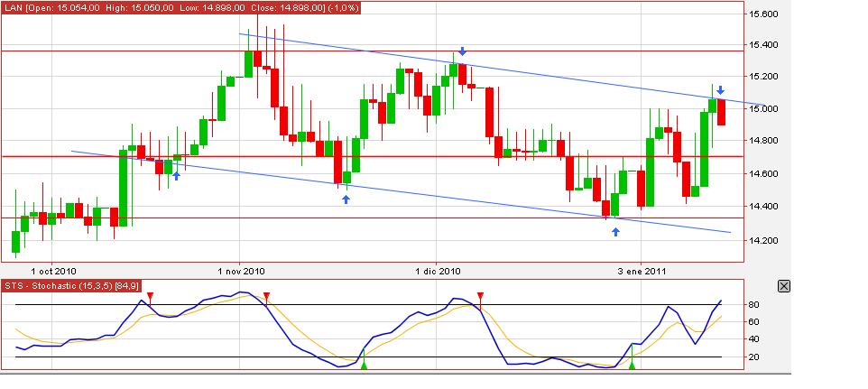This screenshot has width=868, height=389.
Task: Click the blue down arrow above early December candles
Action: tap(462, 51)
